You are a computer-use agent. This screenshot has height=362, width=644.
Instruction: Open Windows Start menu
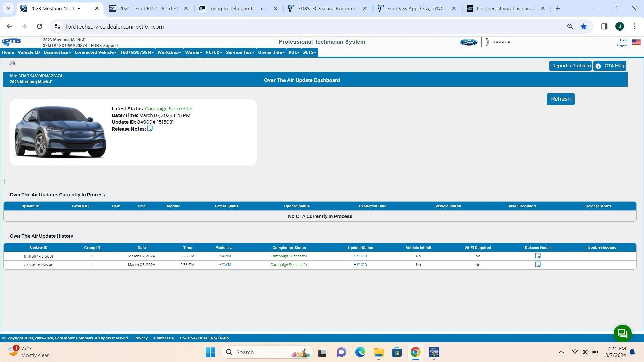coord(210,352)
